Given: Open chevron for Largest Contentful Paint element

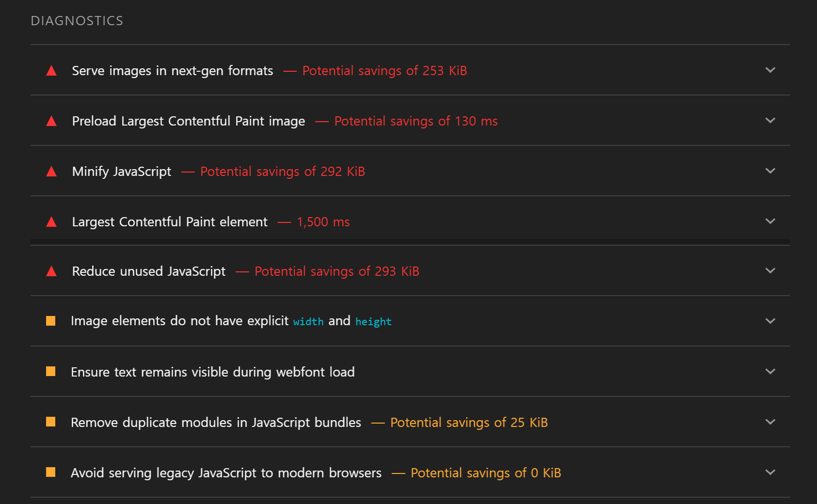Looking at the screenshot, I should [x=770, y=221].
